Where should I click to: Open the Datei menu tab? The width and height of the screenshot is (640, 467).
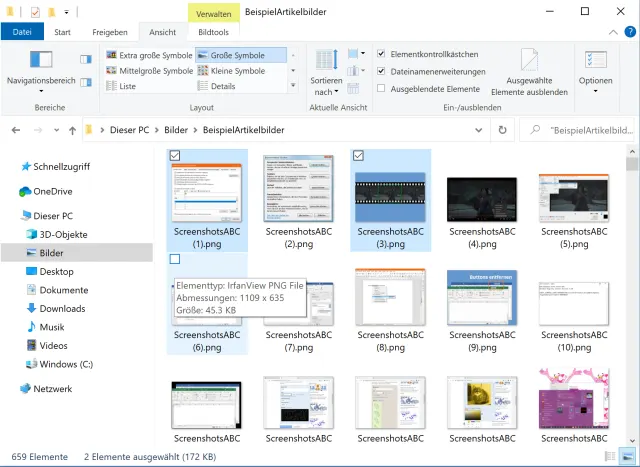22,32
